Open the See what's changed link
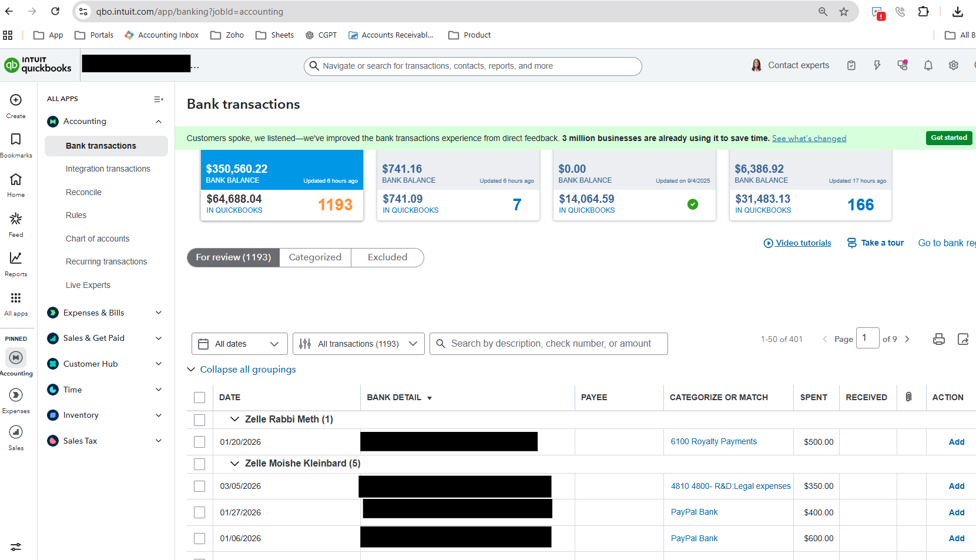The image size is (976, 560). click(x=809, y=139)
